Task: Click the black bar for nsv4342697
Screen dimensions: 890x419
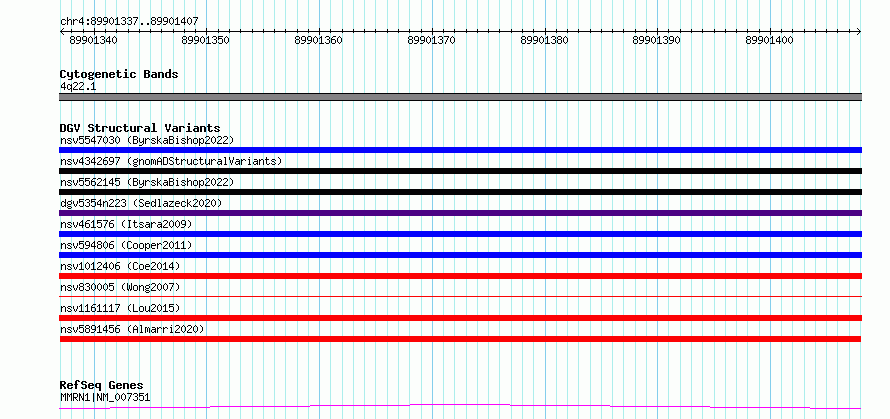Action: 460,171
